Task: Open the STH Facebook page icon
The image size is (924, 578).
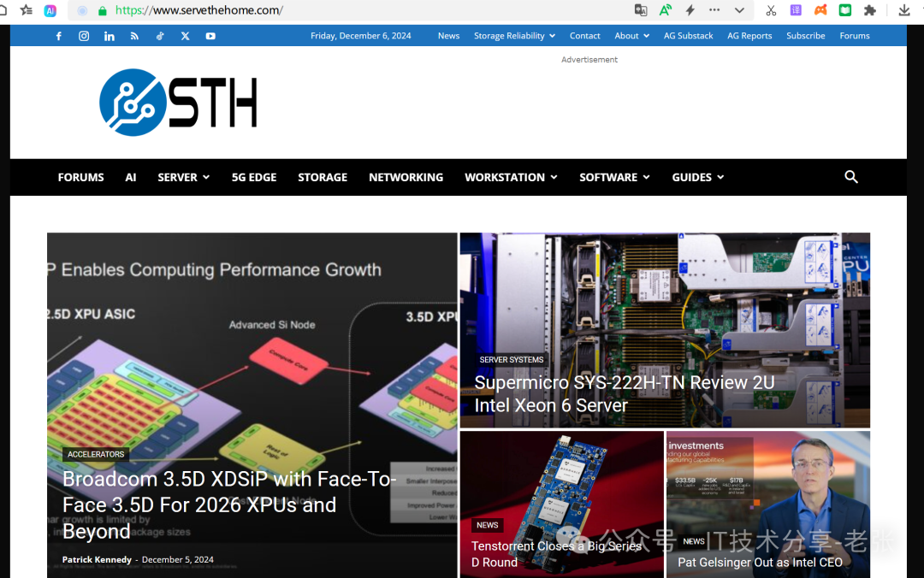Action: (59, 36)
